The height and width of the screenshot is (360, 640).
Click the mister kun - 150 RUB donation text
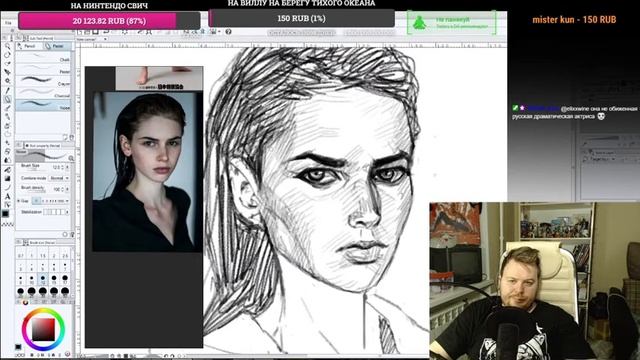[574, 20]
